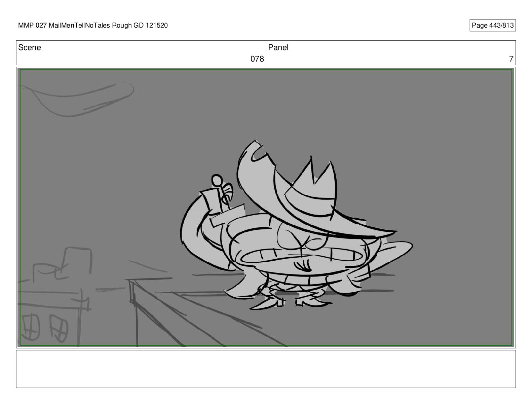Click the 'Page 443/813' page indicator box

point(492,26)
